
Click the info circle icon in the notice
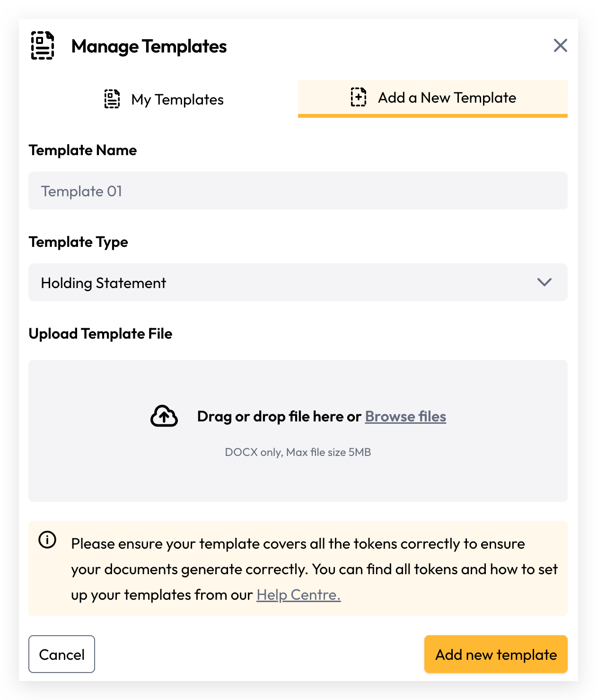pos(47,540)
